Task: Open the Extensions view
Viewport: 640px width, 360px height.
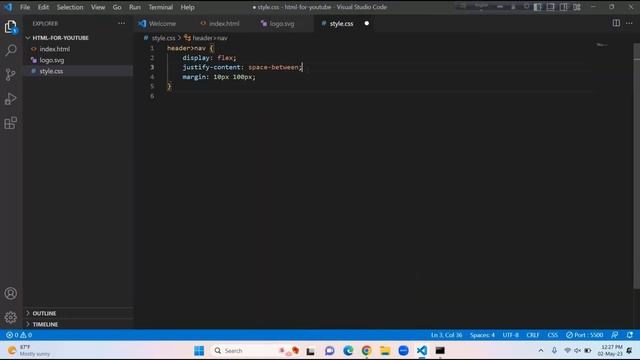Action: 11,123
